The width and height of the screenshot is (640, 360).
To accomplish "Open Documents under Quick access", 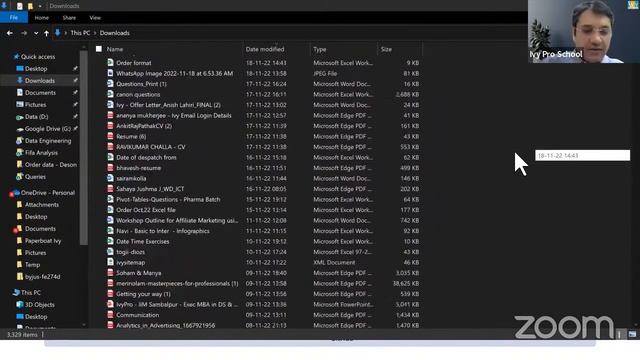I will click(40, 93).
